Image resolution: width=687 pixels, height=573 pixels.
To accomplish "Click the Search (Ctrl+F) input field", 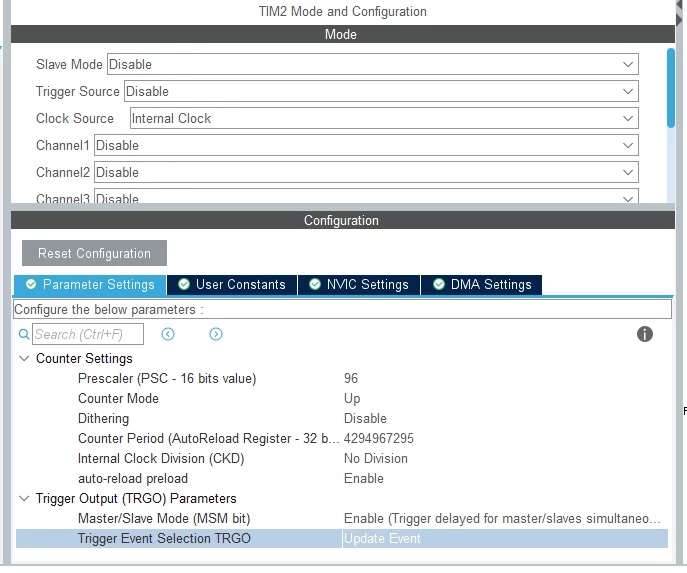I will (88, 335).
